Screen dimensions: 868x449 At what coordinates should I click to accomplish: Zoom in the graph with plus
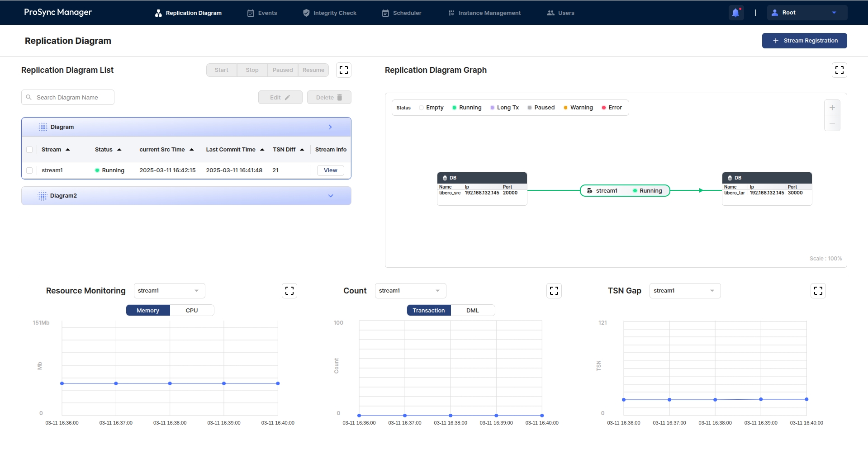click(832, 108)
